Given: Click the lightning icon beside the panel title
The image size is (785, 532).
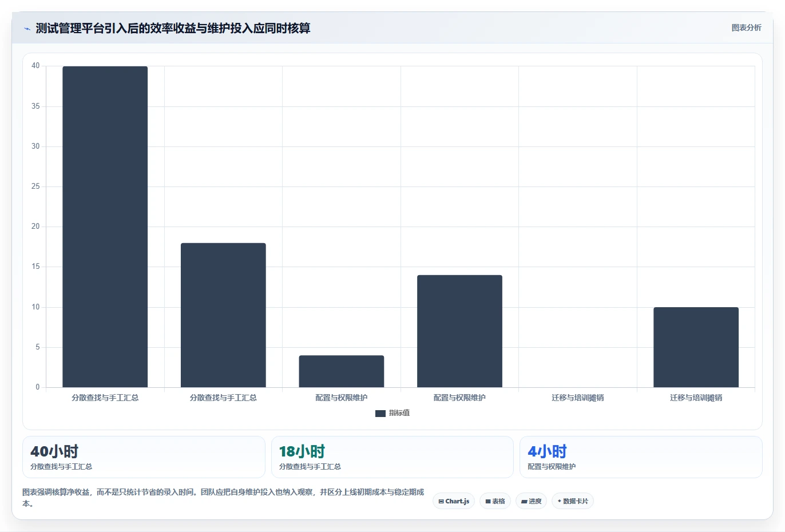Looking at the screenshot, I should (x=27, y=29).
